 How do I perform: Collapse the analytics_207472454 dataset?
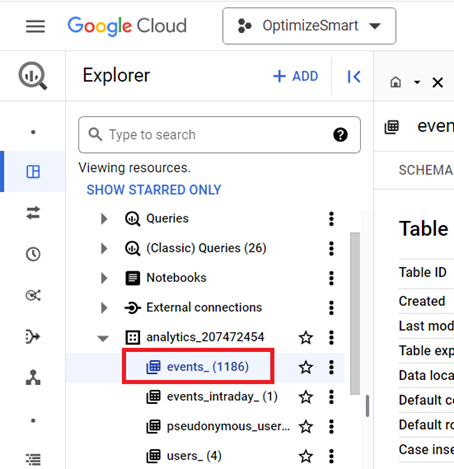pyautogui.click(x=103, y=338)
